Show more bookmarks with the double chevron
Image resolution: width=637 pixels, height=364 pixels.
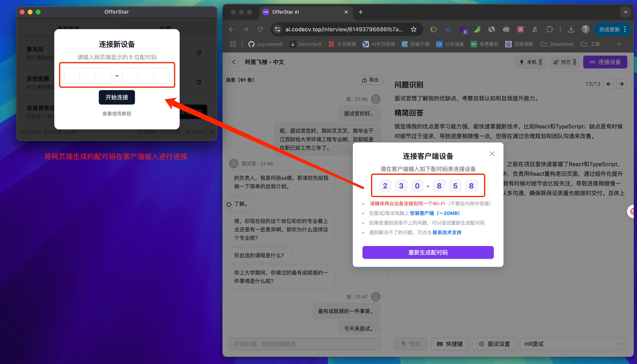tap(619, 44)
